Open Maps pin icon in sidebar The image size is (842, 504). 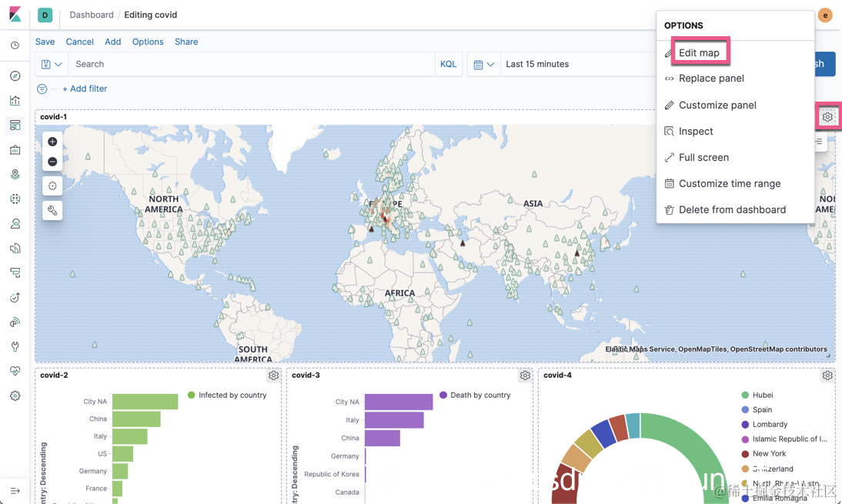tap(15, 175)
